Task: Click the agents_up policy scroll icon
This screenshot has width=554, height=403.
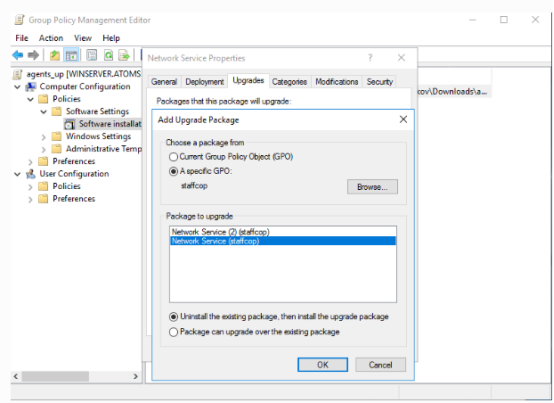Action: (17, 74)
